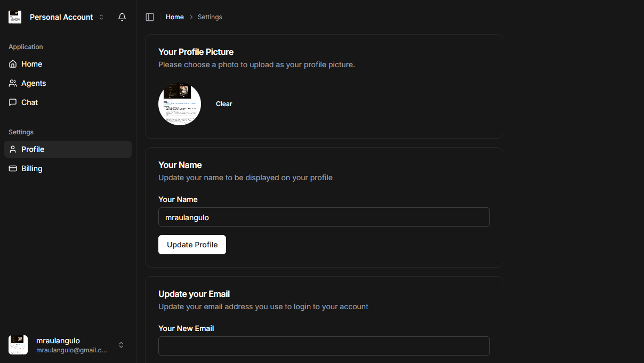Screen dimensions: 644x363
Task: Click the Your Name input field
Action: pyautogui.click(x=324, y=217)
